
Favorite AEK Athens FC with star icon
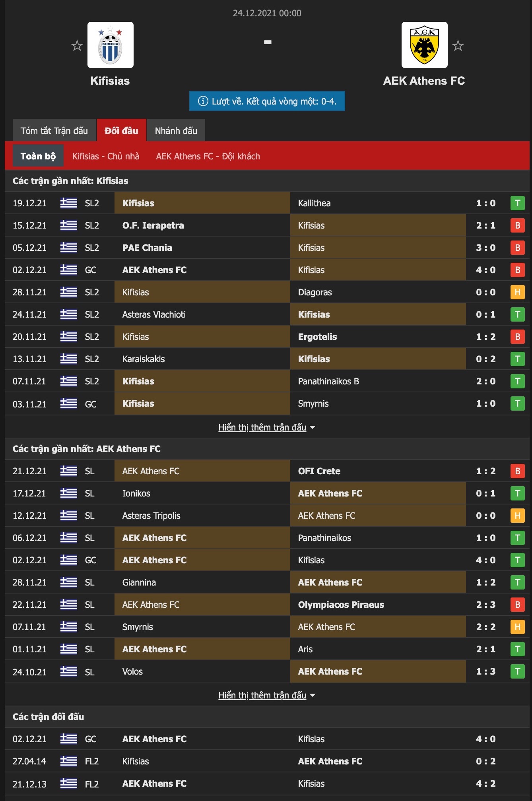click(458, 46)
